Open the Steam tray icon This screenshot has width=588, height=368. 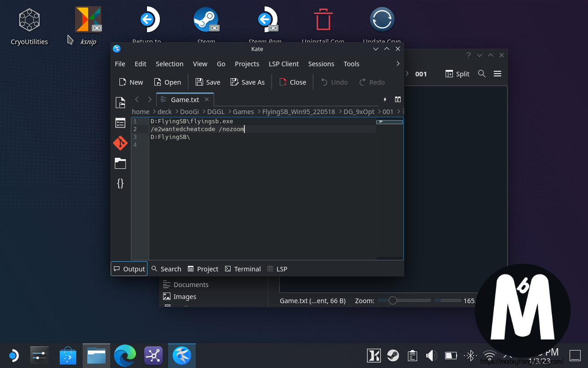(393, 356)
